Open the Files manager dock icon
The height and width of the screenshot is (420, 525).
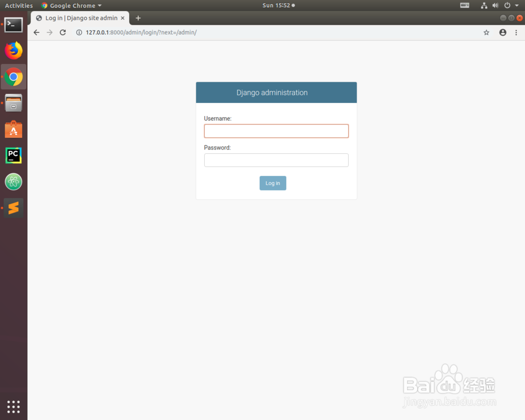coord(14,103)
